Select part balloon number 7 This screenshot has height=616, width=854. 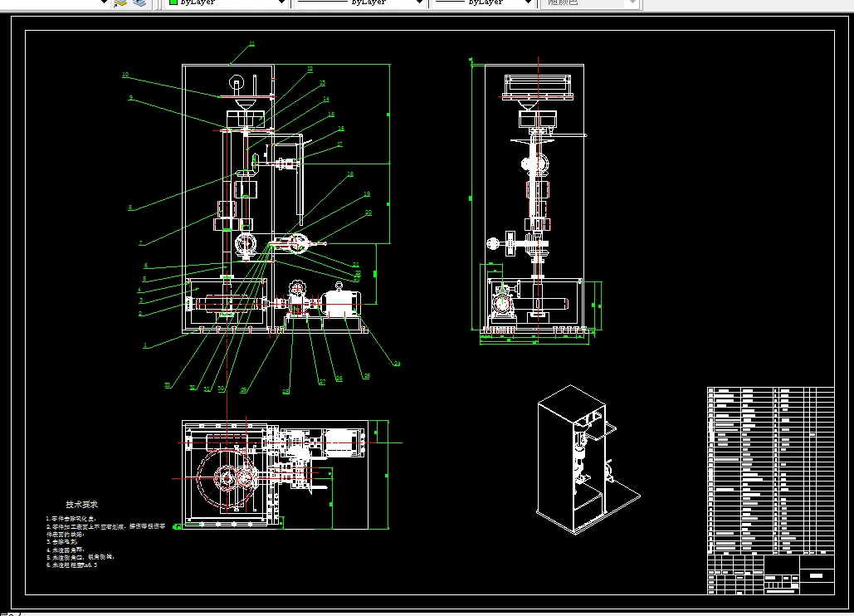[141, 243]
